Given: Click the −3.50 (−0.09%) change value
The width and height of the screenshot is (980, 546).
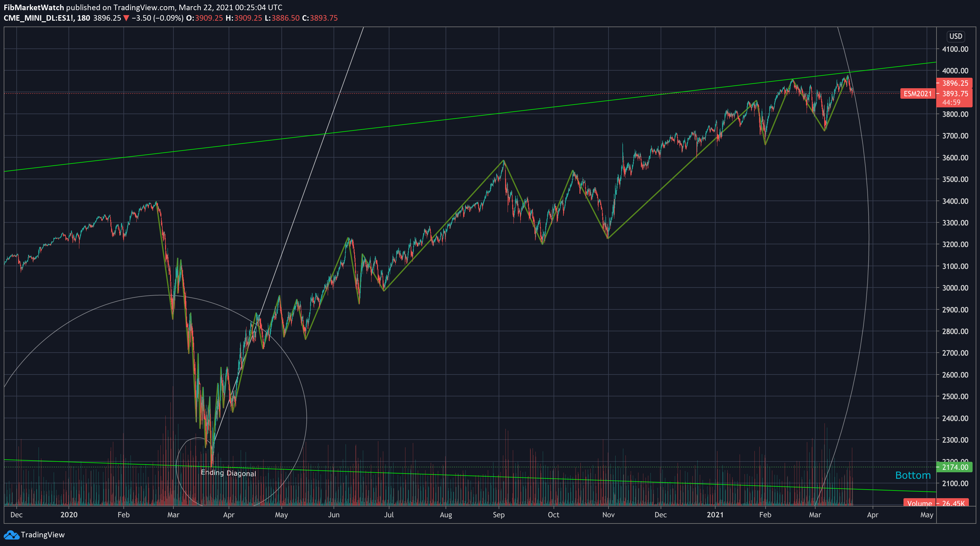Looking at the screenshot, I should click(157, 18).
